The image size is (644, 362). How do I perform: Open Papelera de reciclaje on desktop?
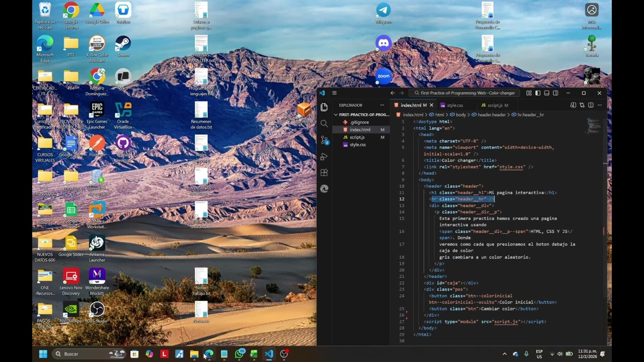coord(45,16)
